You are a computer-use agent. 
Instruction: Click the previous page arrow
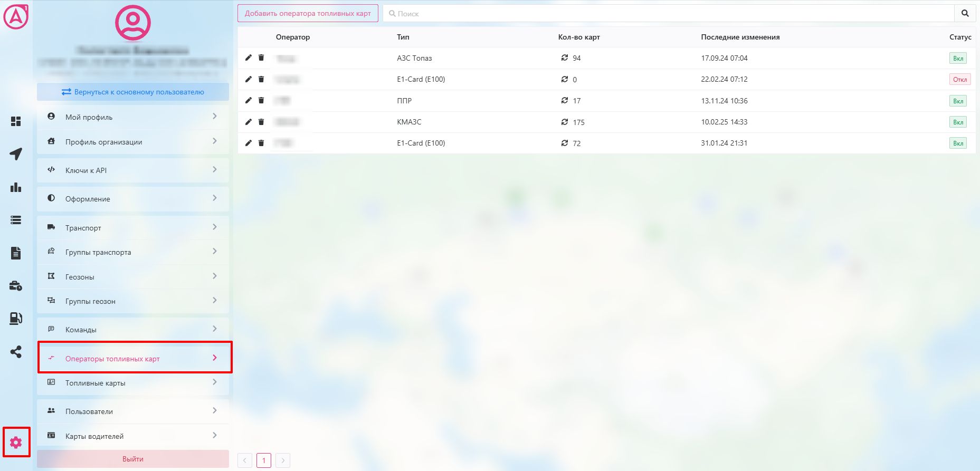[245, 460]
